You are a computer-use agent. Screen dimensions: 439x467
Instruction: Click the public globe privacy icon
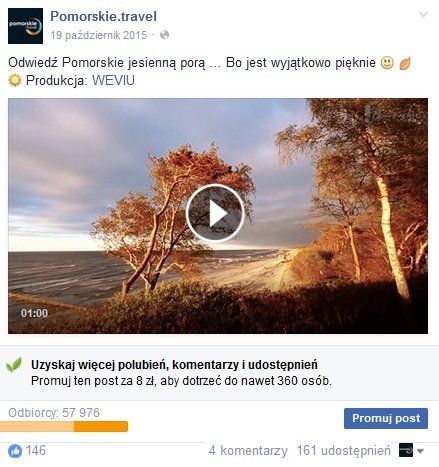coord(164,35)
